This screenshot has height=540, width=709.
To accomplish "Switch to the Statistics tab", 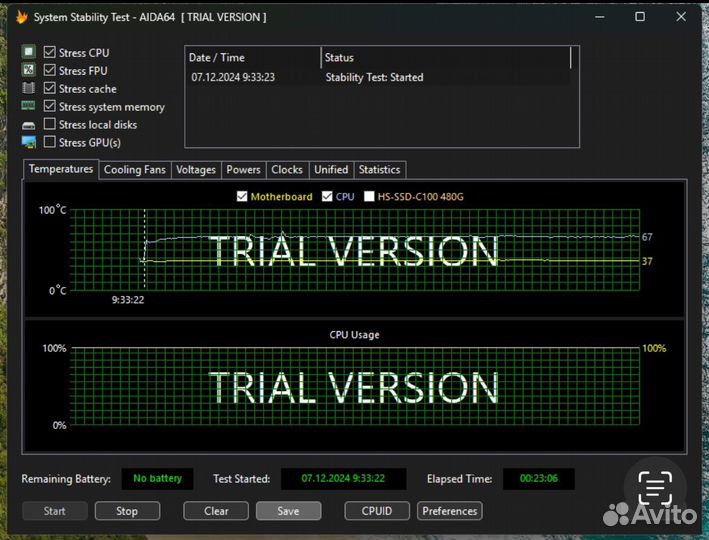I will [x=379, y=170].
